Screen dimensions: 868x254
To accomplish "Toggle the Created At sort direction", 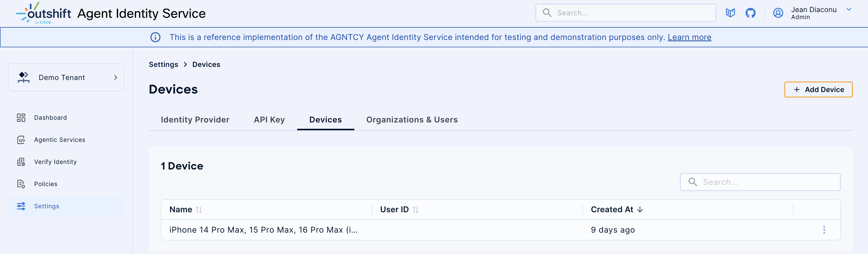I will pos(640,209).
